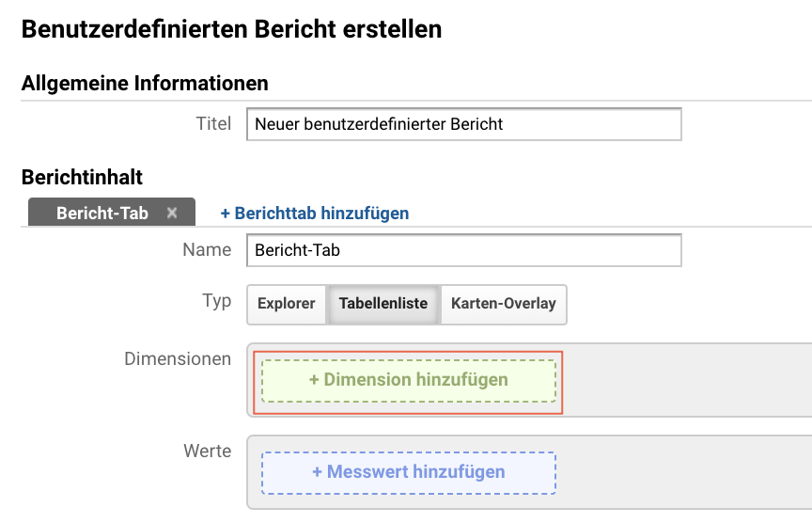Click the Allgemeine Informationen section heading

145,84
